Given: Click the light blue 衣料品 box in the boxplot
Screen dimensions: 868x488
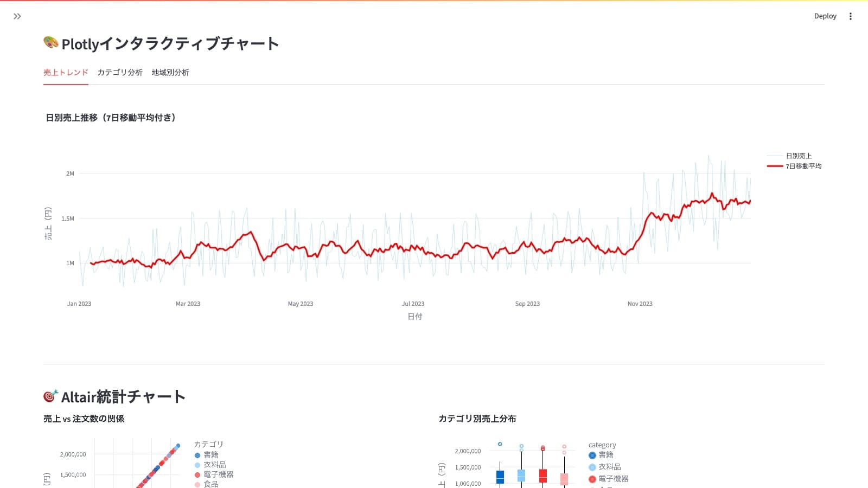Looking at the screenshot, I should pos(521,476).
